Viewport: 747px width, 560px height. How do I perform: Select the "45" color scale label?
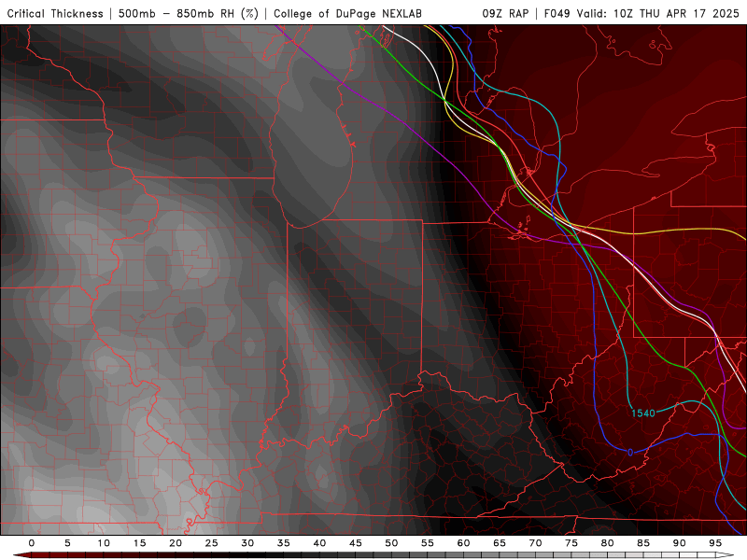pos(356,543)
